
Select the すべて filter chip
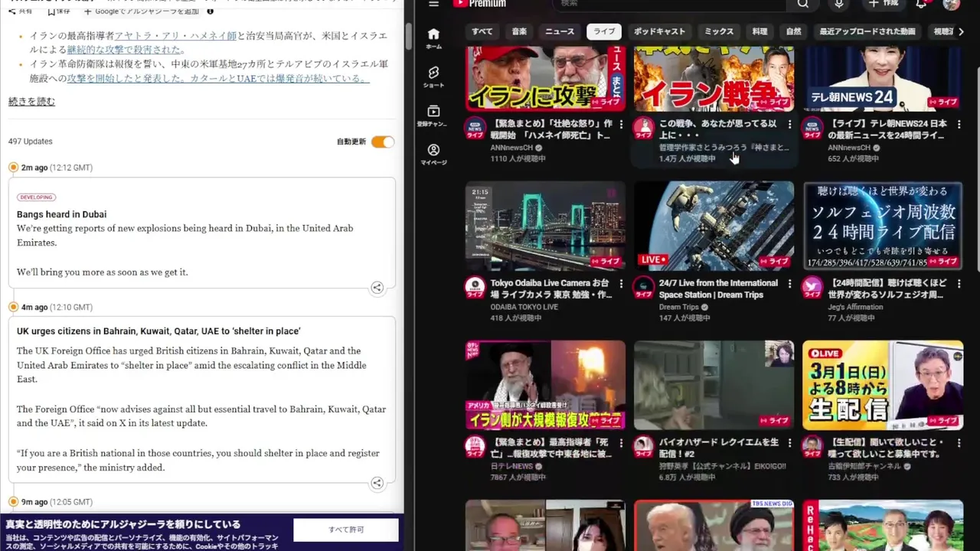(x=482, y=31)
